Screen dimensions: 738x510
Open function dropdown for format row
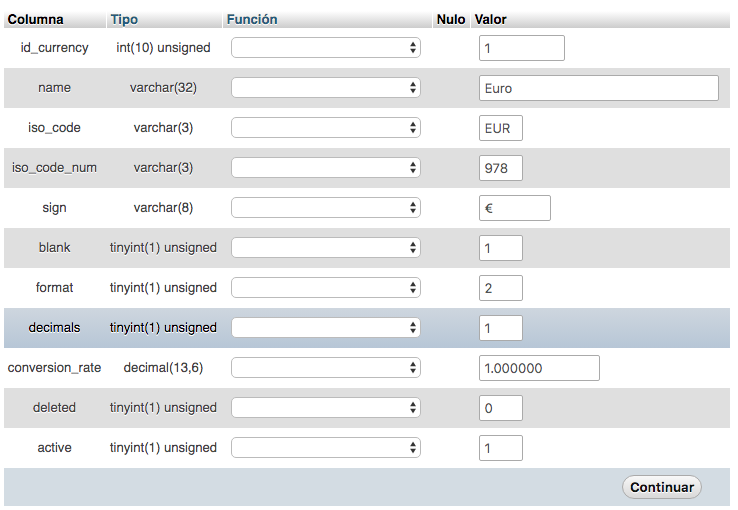325,288
